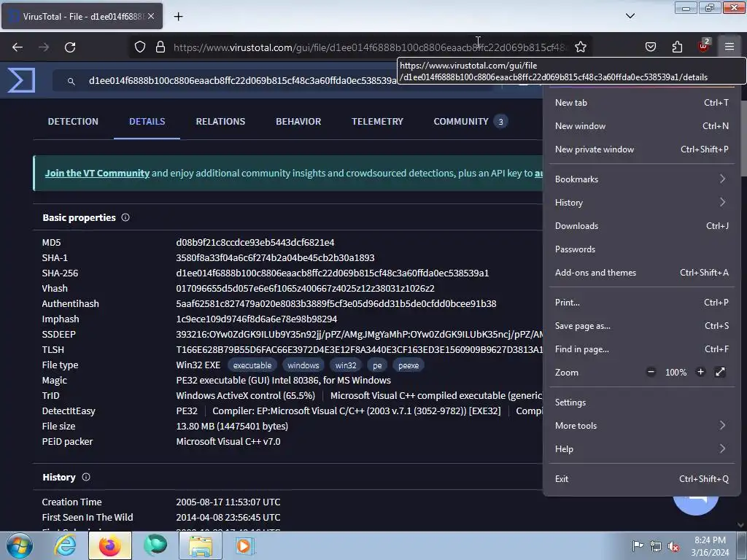
Task: Expand the More tools submenu
Action: (x=642, y=426)
